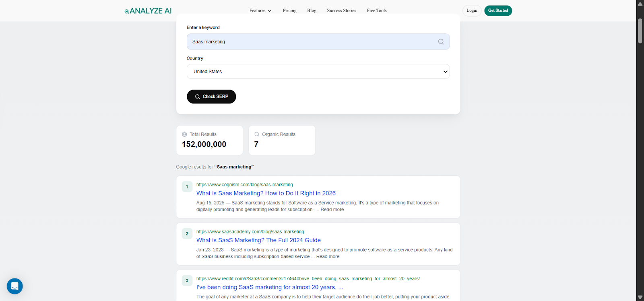Open Success Stories from the navigation
Image resolution: width=644 pixels, height=301 pixels.
click(341, 11)
